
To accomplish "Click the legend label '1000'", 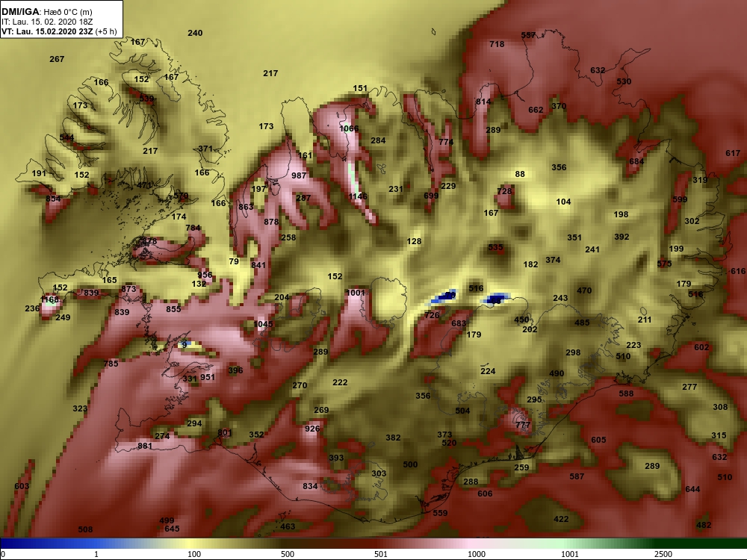I will click(477, 554).
